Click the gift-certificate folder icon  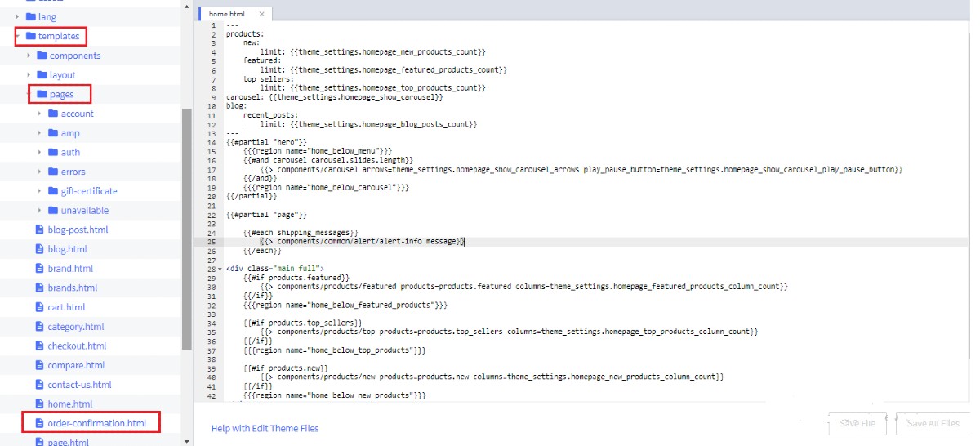pos(53,191)
